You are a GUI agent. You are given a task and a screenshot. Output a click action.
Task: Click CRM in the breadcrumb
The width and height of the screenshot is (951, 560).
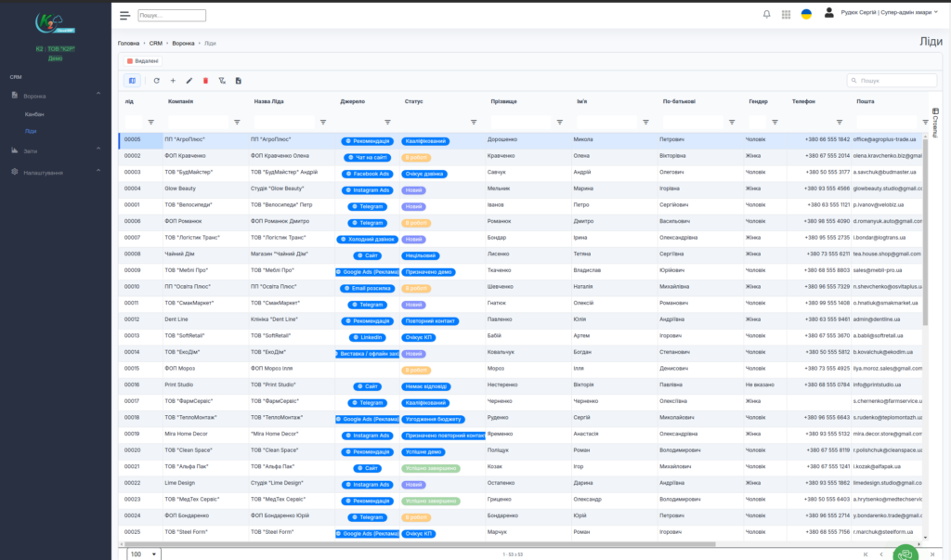(x=155, y=44)
